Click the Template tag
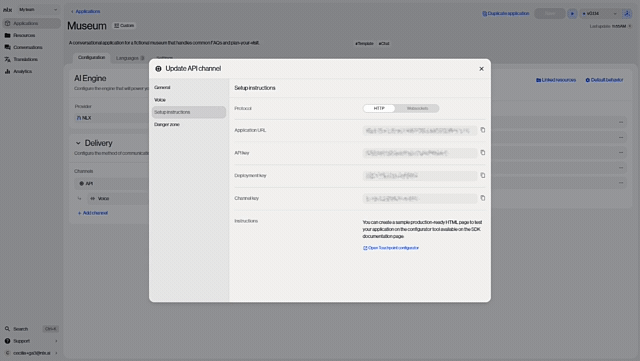Screen dimensions: 640x361 click(364, 43)
